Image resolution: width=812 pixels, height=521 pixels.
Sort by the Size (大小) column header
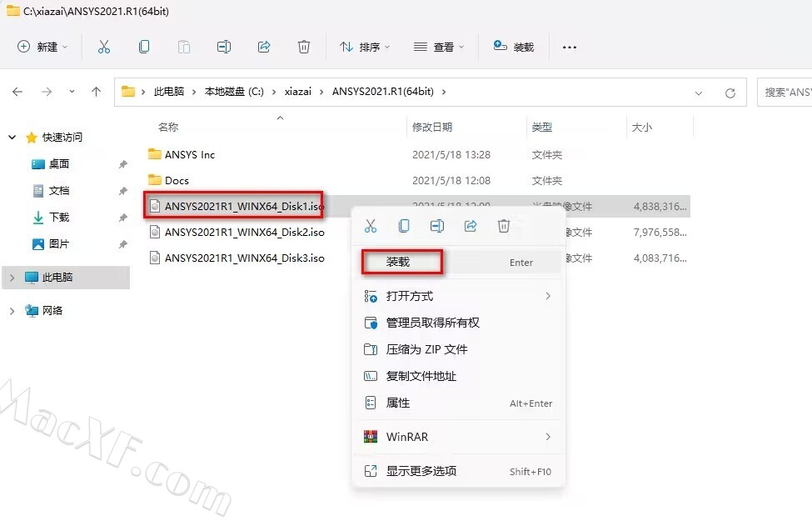(x=642, y=127)
